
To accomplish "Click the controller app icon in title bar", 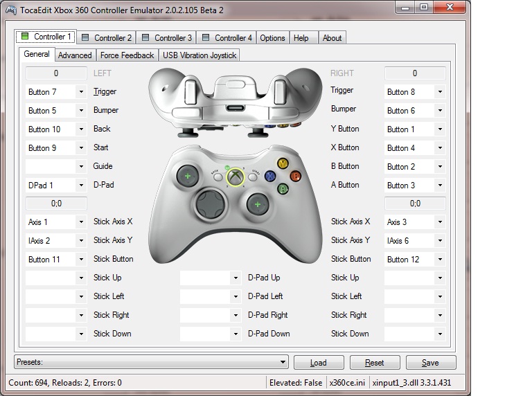I will click(x=11, y=10).
